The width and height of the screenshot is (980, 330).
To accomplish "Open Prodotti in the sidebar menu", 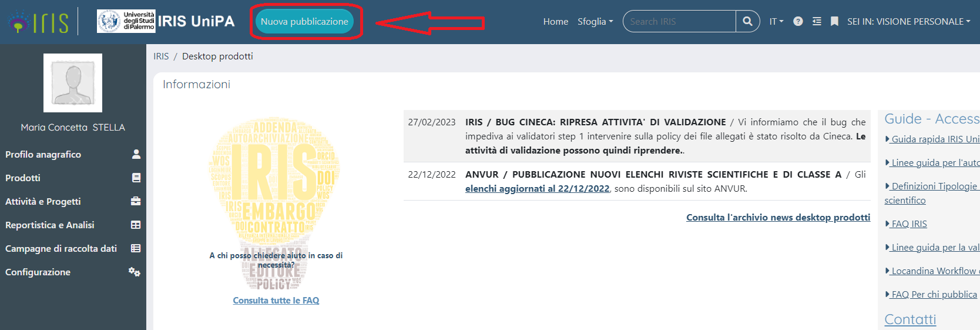I will pos(23,178).
